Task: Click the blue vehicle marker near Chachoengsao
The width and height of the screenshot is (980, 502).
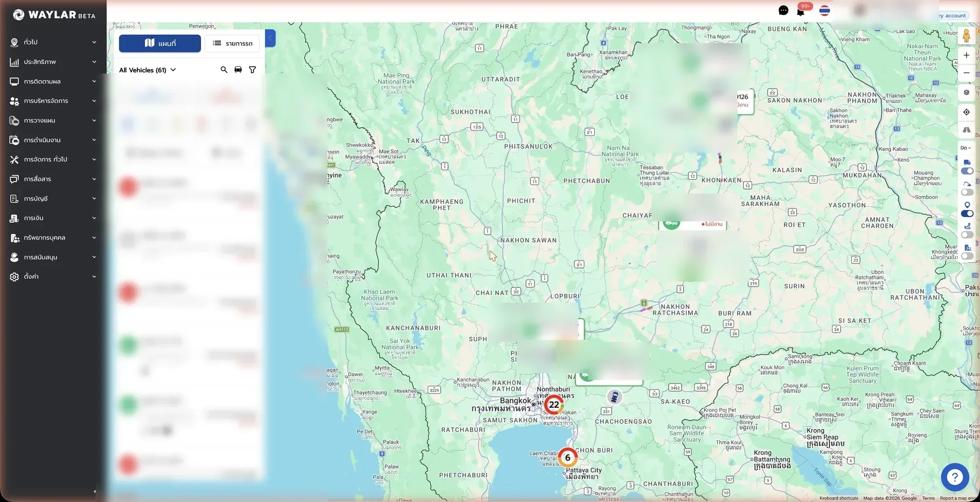Action: click(x=614, y=397)
